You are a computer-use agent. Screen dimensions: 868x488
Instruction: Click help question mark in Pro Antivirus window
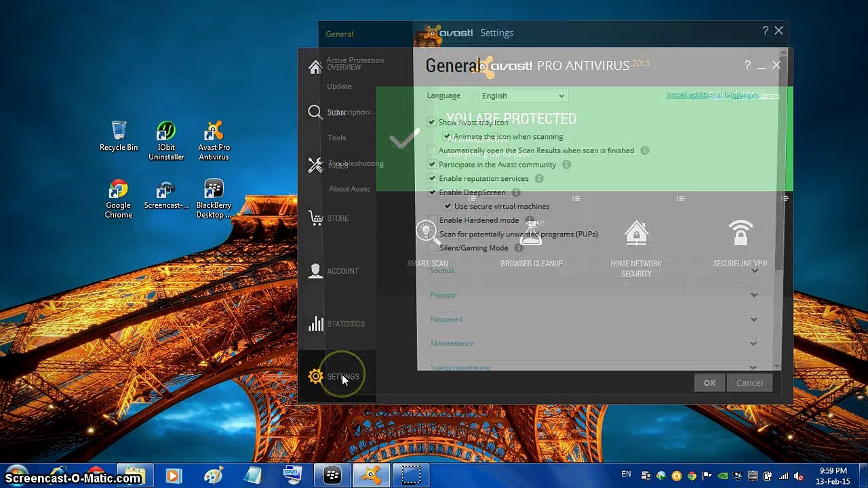coord(747,65)
